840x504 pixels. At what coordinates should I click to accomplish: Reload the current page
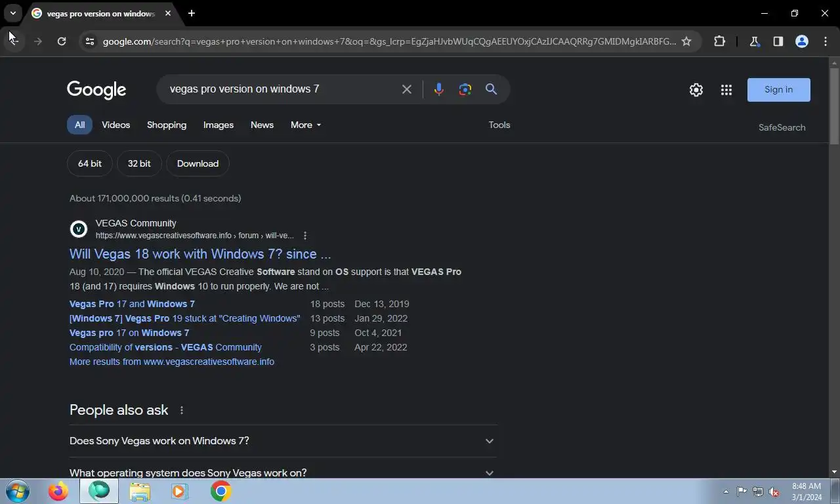(62, 41)
